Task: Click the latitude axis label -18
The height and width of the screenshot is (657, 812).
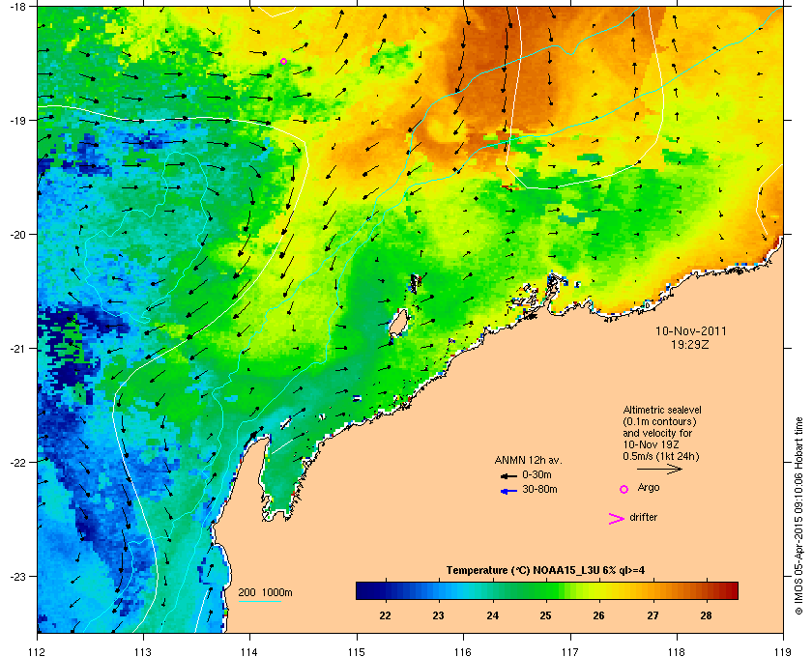Action: (18, 7)
